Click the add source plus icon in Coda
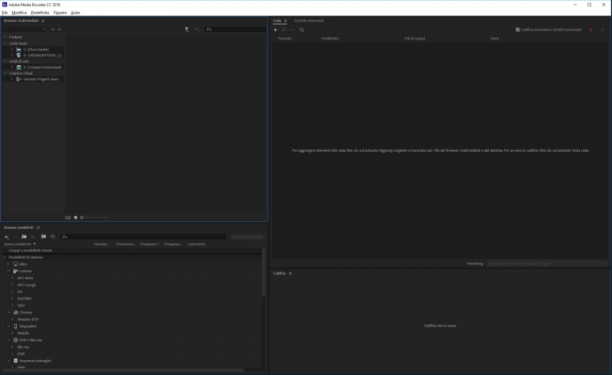612x375 pixels. [x=276, y=30]
